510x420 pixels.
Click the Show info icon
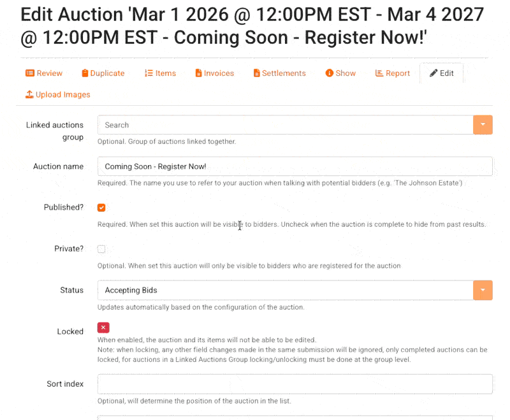(x=330, y=73)
